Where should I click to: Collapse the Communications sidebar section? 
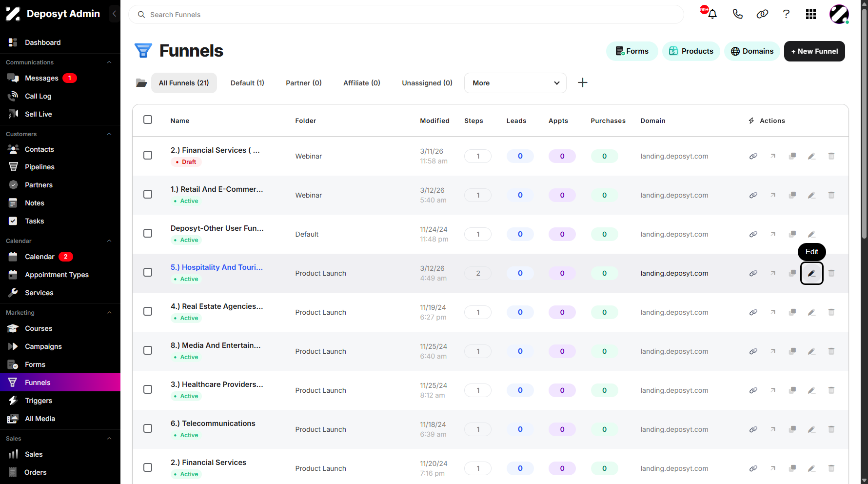[x=109, y=62]
